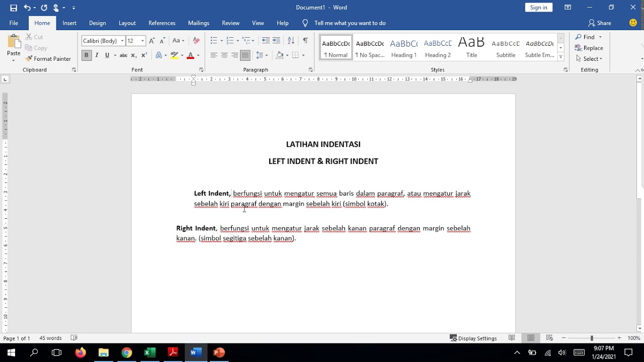Screen dimensions: 644x362
Task: Undo the last action
Action: click(x=27, y=8)
